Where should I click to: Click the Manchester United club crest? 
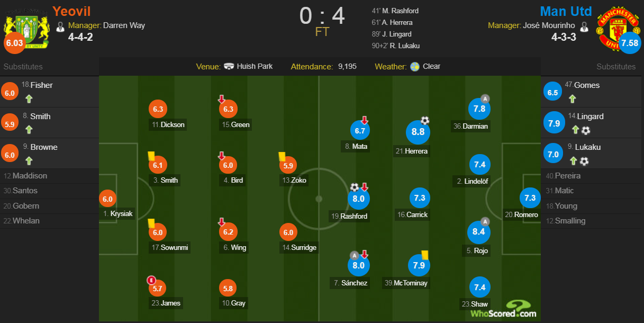click(615, 28)
